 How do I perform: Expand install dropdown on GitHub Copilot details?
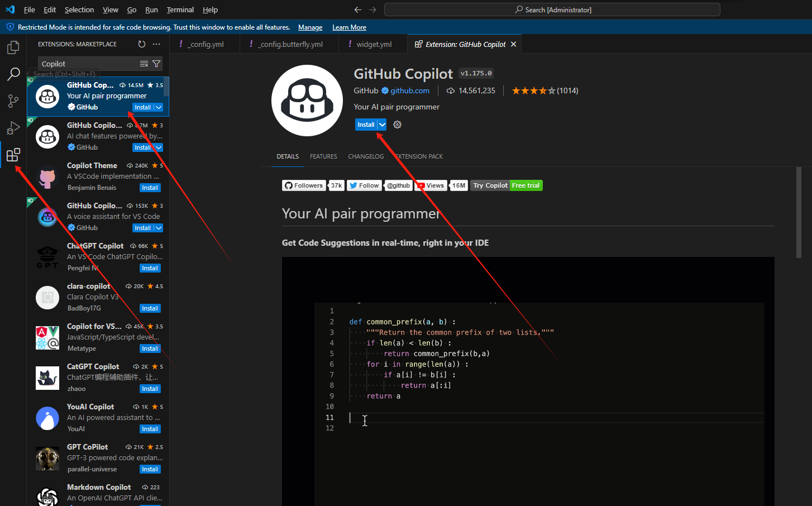(x=382, y=125)
